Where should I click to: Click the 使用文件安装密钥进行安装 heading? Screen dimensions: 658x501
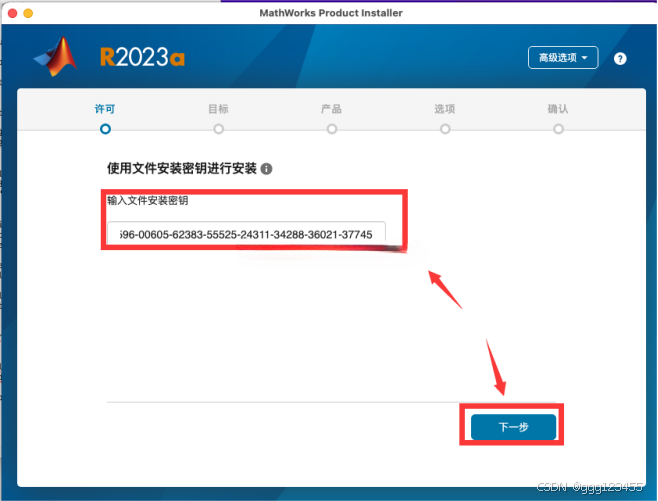tap(182, 168)
